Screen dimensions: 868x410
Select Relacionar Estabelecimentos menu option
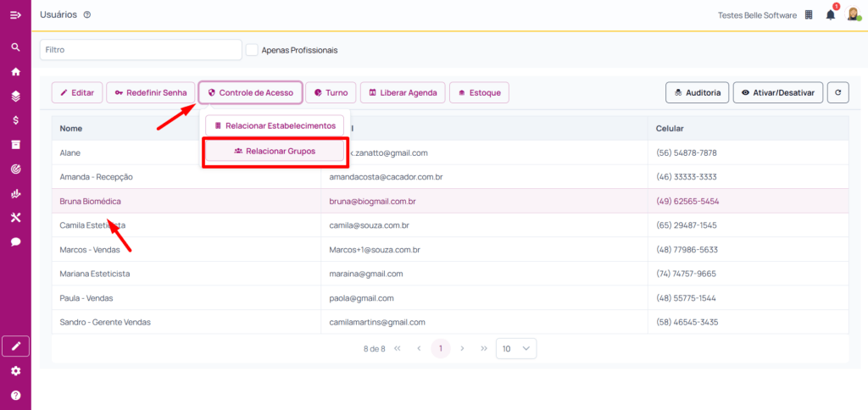(275, 125)
